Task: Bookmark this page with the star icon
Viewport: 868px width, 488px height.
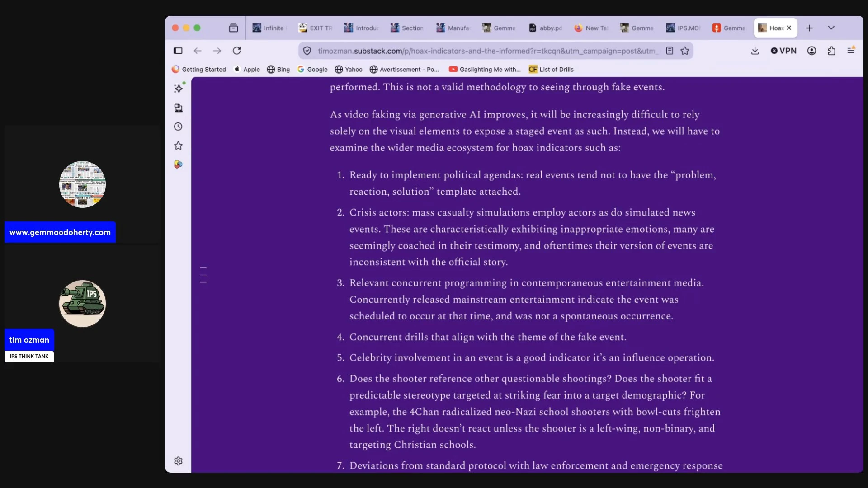Action: pos(685,51)
